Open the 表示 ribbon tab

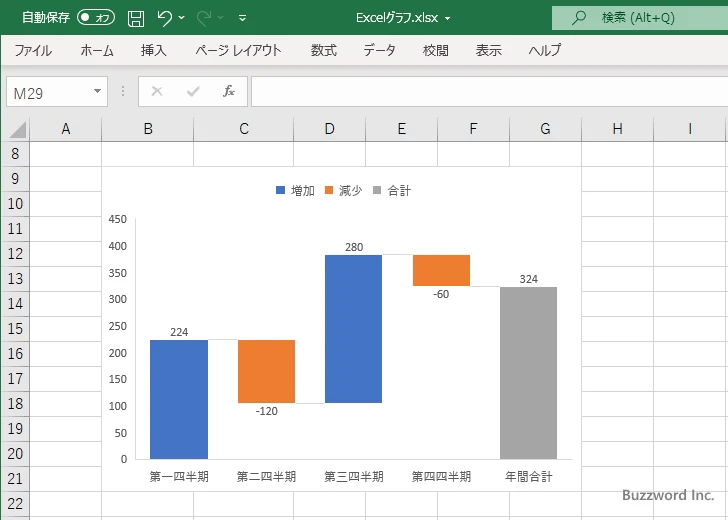coord(488,50)
